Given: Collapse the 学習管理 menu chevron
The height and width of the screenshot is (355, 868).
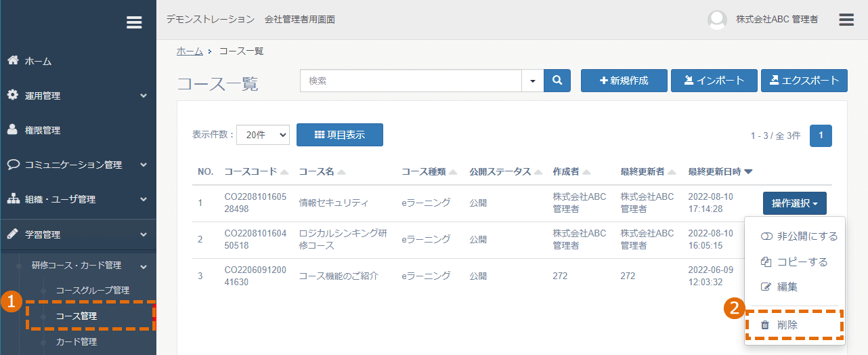Looking at the screenshot, I should [x=144, y=234].
